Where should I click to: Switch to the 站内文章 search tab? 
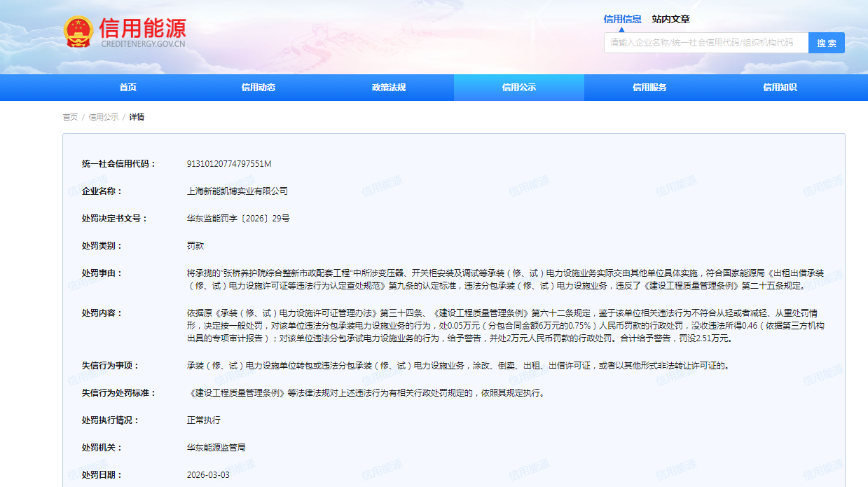(x=670, y=19)
